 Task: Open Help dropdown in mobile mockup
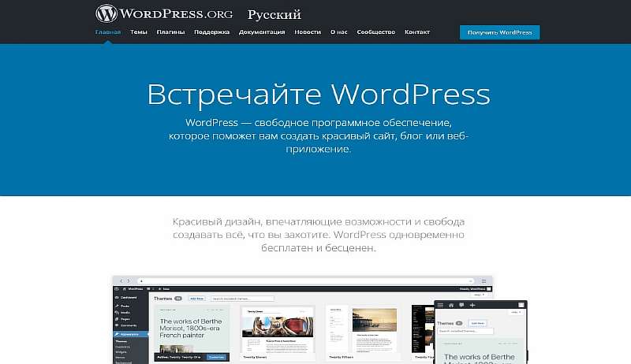tap(516, 312)
